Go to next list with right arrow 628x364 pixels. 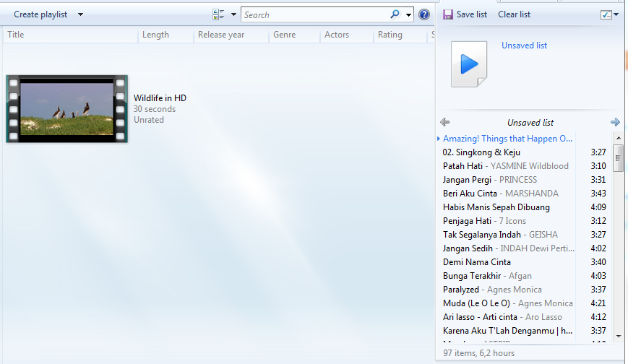(x=615, y=122)
